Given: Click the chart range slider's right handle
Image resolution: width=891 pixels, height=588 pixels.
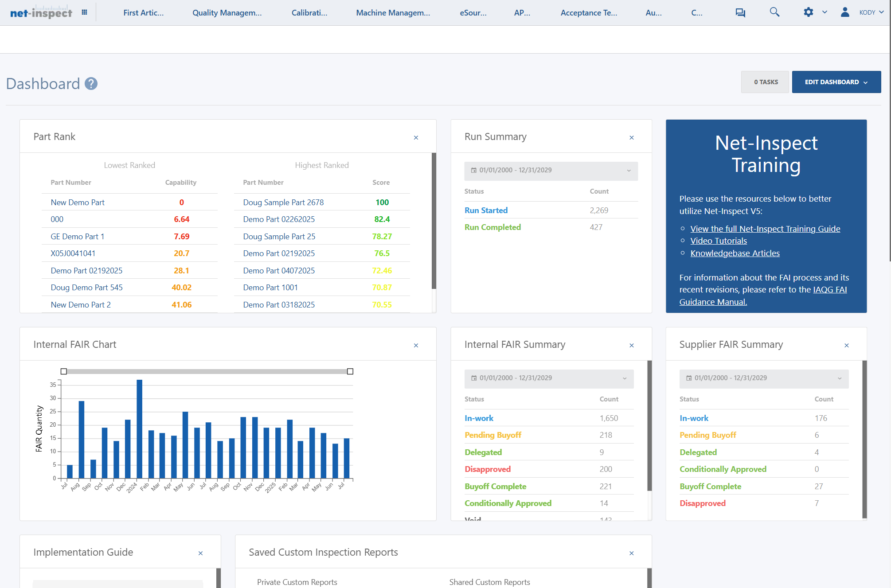Looking at the screenshot, I should click(350, 371).
